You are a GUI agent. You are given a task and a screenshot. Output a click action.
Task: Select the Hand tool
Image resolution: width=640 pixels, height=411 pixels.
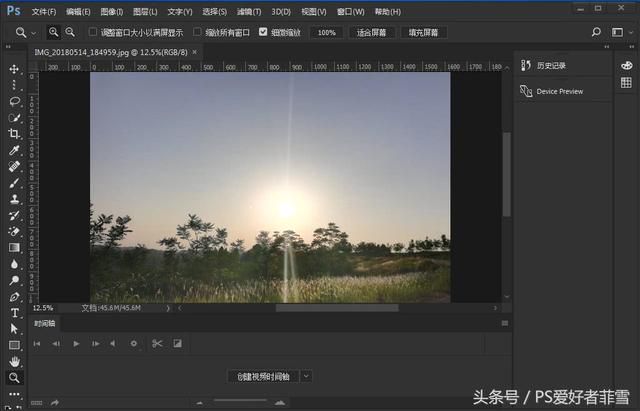tap(14, 362)
